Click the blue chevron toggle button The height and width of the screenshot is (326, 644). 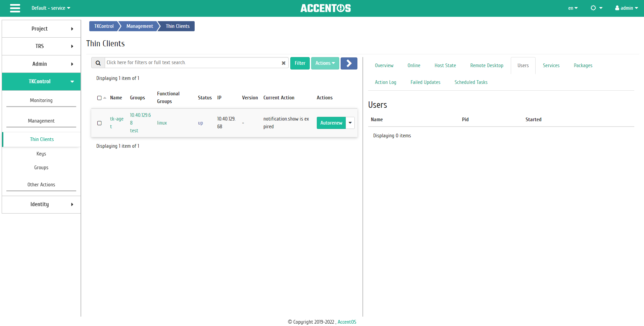pyautogui.click(x=349, y=63)
